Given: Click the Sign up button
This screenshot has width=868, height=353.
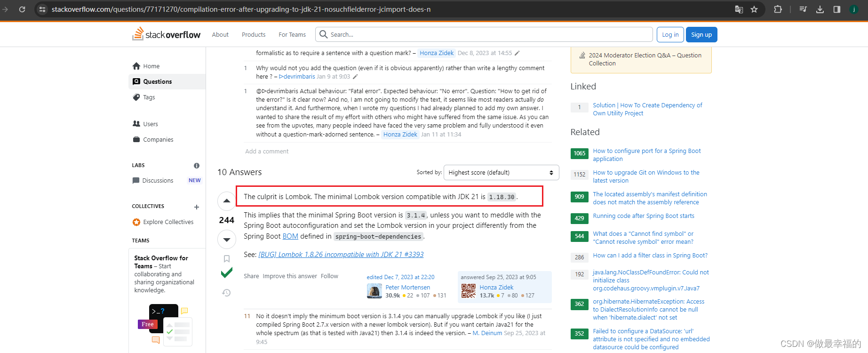Looking at the screenshot, I should (701, 34).
